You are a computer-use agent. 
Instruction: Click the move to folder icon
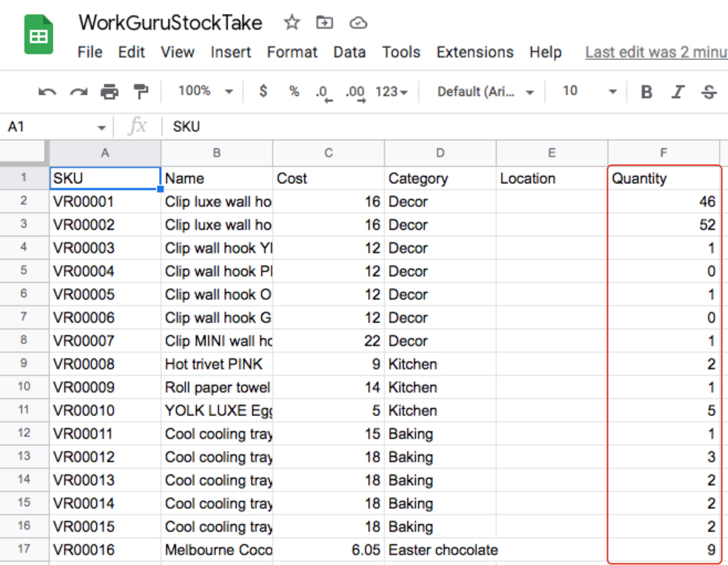point(324,22)
